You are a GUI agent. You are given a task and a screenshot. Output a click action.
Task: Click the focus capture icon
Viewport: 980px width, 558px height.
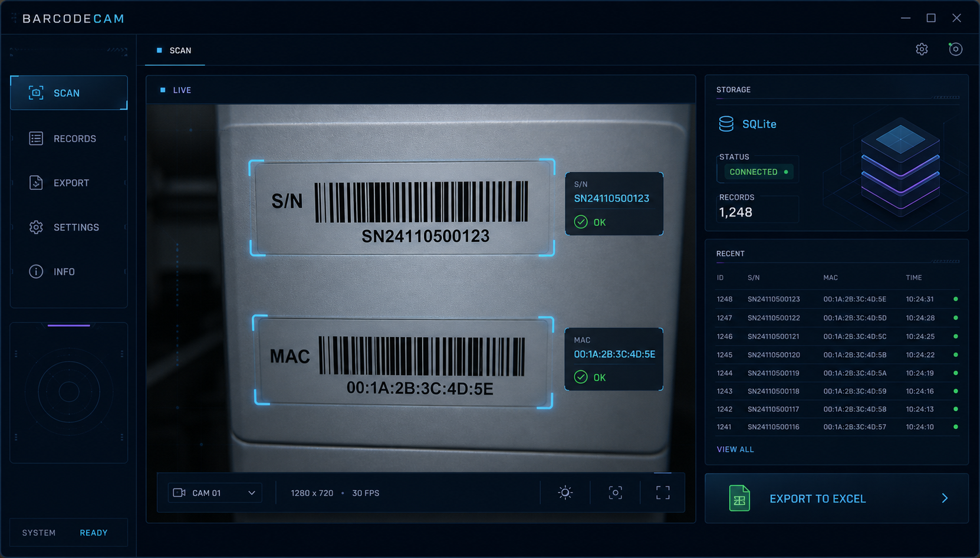click(615, 493)
